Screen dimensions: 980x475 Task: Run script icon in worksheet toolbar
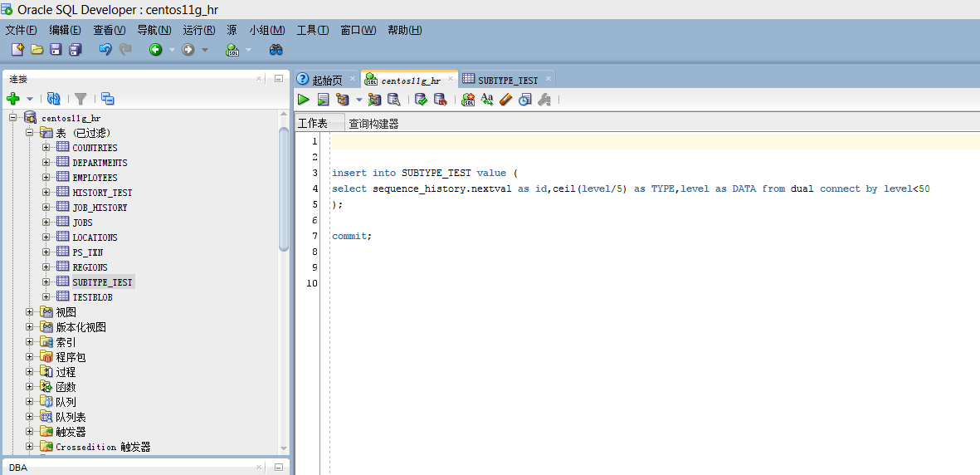[x=323, y=99]
